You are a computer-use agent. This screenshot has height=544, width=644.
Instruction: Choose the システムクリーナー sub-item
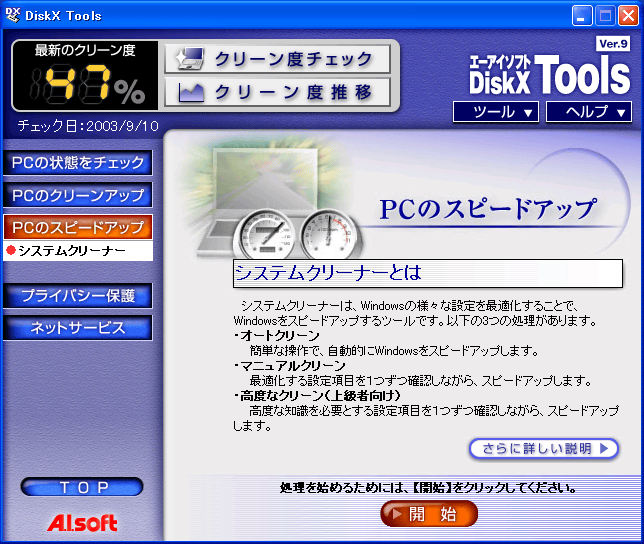click(78, 250)
